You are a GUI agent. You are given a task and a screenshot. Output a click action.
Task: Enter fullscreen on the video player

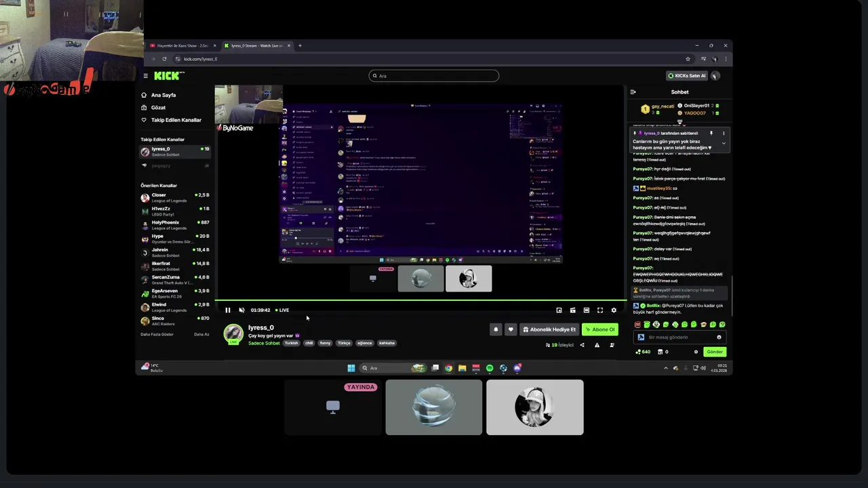(x=600, y=310)
